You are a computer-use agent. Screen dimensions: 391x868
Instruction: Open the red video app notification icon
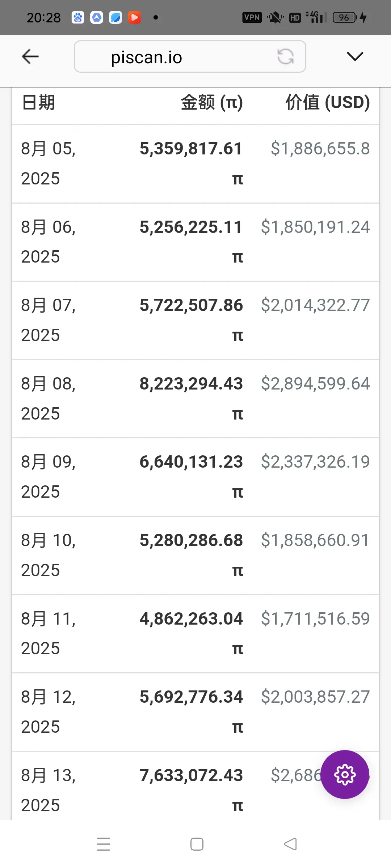134,17
